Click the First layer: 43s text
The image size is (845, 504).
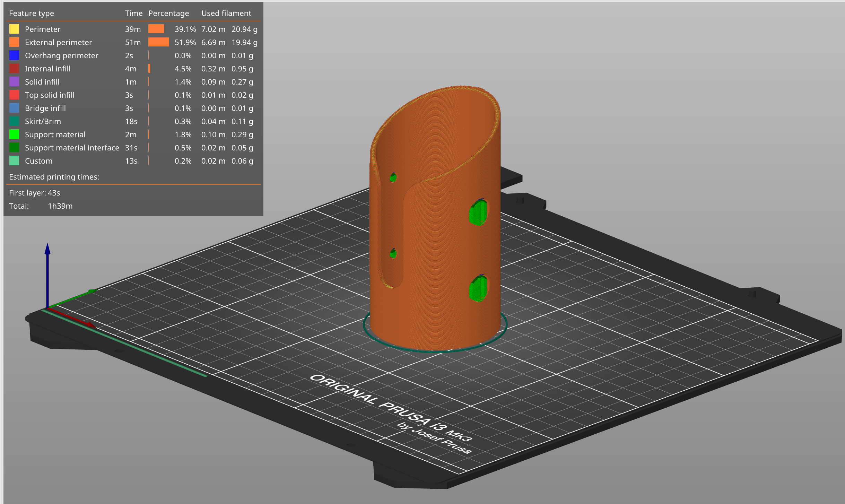coord(35,193)
